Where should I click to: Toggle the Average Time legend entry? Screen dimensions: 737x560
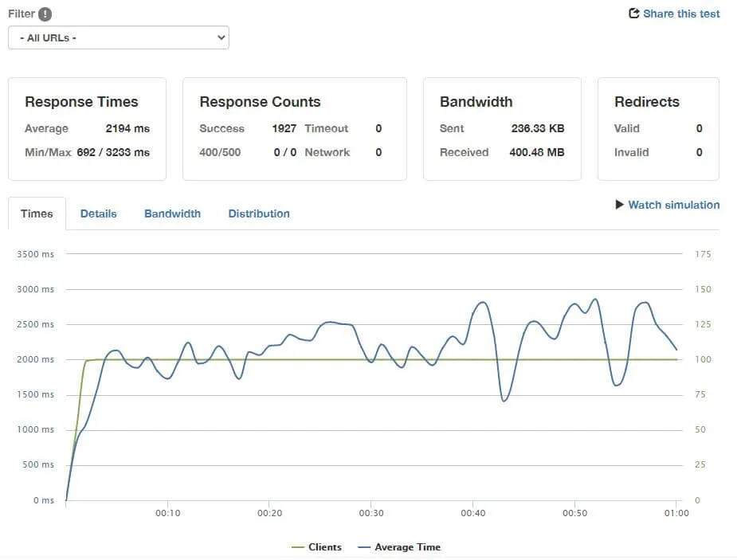pyautogui.click(x=399, y=546)
